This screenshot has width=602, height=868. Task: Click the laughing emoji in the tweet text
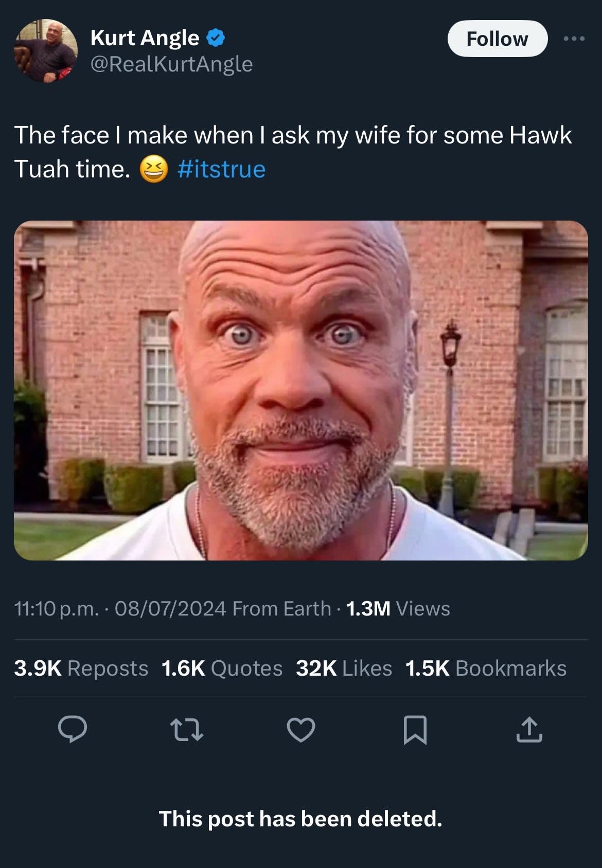[x=155, y=168]
